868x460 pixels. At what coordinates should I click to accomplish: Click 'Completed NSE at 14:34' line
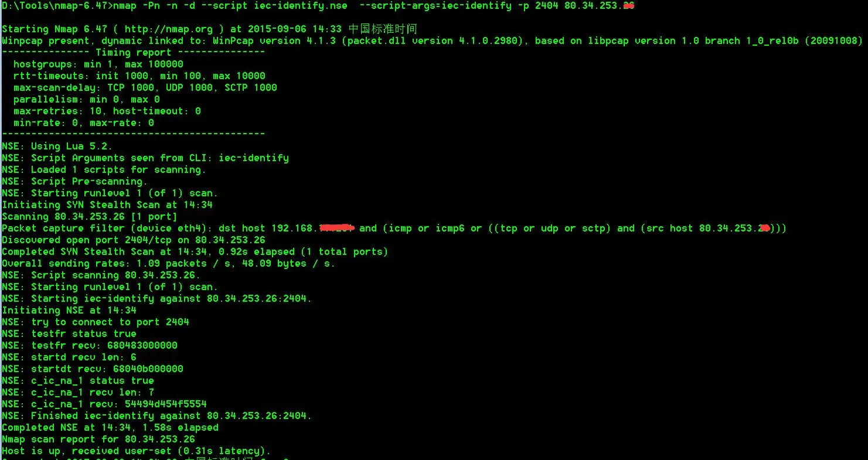click(110, 428)
